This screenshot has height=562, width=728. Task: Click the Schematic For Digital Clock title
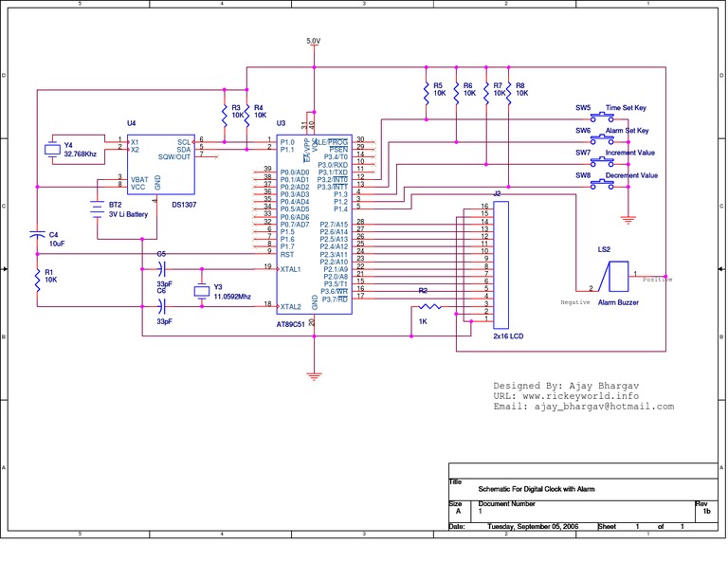(x=537, y=489)
